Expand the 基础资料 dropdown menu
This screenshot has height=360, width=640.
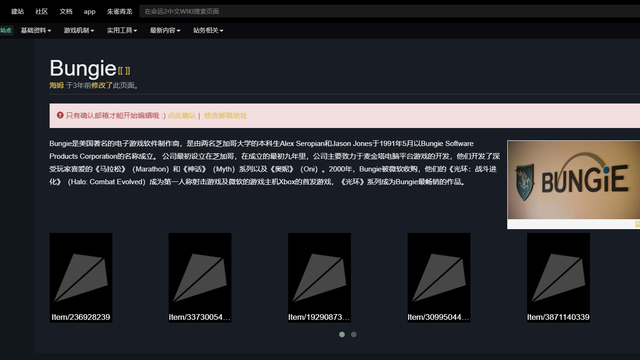tap(36, 30)
